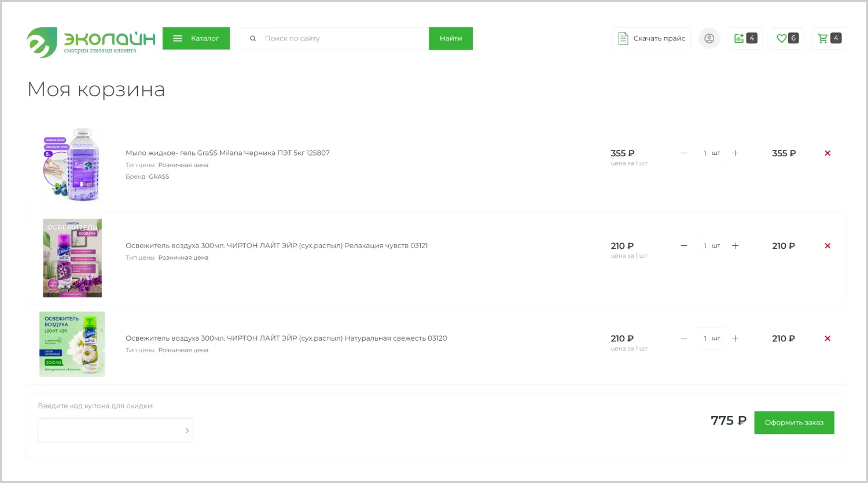Select the GRASS brand text
Image resolution: width=868 pixels, height=483 pixels.
tap(159, 176)
